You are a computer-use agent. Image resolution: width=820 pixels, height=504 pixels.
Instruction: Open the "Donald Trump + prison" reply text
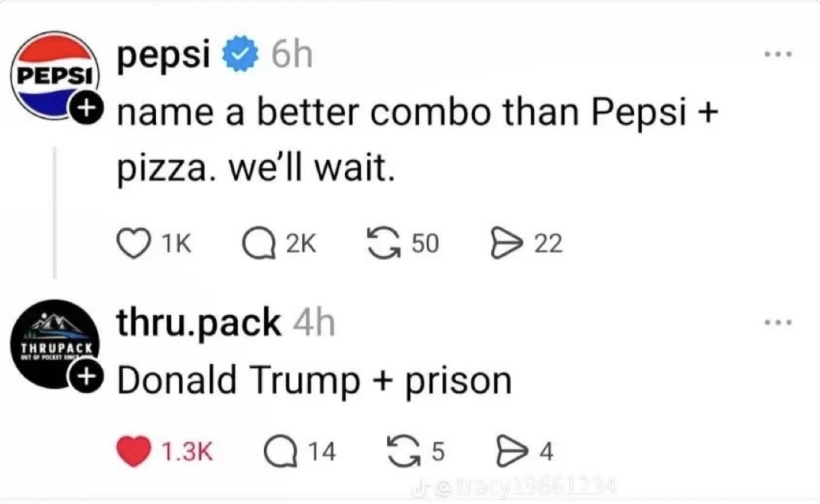314,381
